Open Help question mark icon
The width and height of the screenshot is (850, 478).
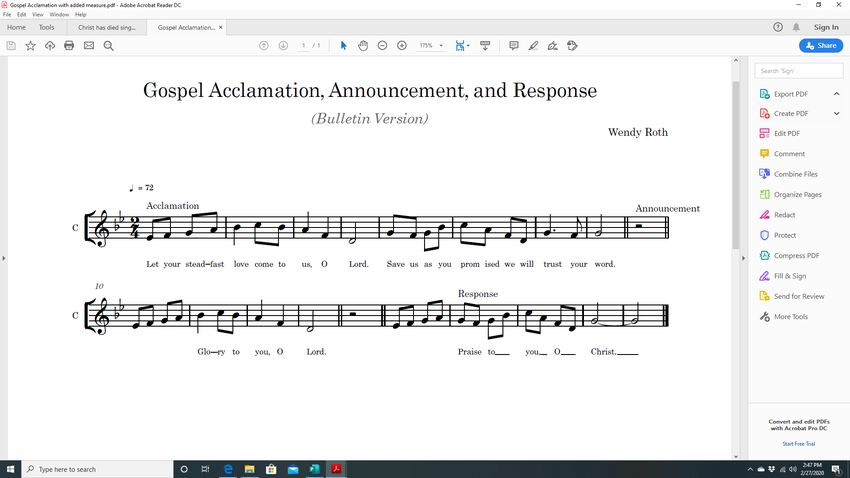[x=778, y=27]
